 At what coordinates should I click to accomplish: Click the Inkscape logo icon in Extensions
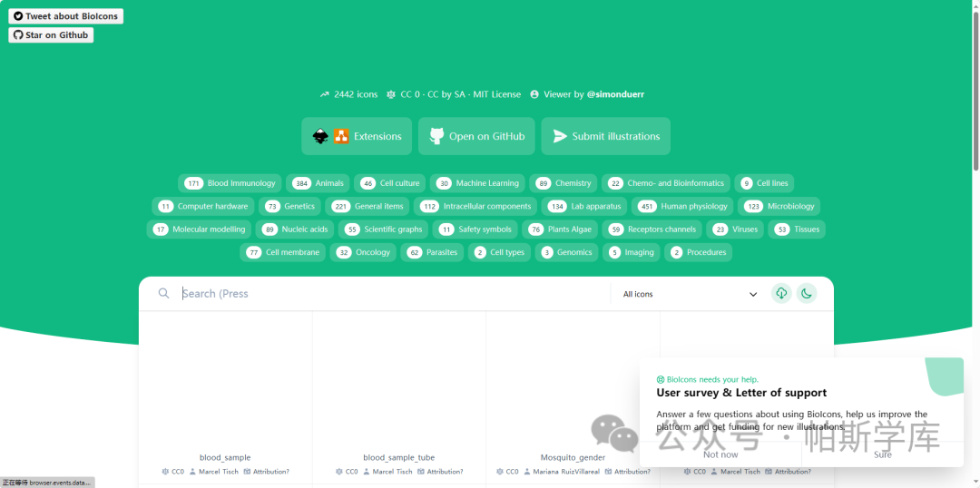[320, 136]
